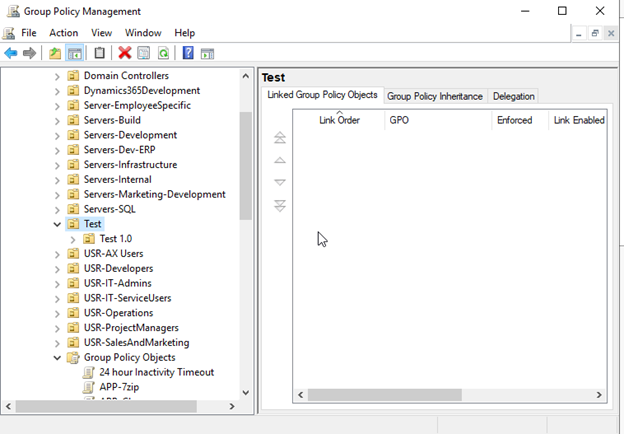
Task: Click the Up One Level folder icon
Action: click(x=55, y=53)
